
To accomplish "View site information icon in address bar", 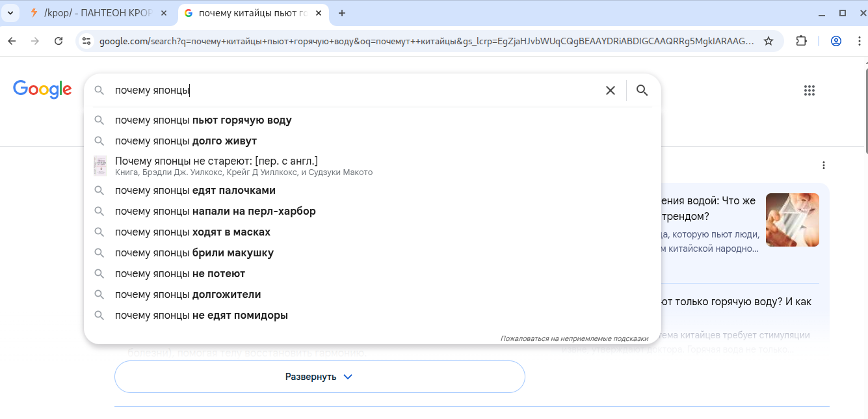I will click(86, 41).
